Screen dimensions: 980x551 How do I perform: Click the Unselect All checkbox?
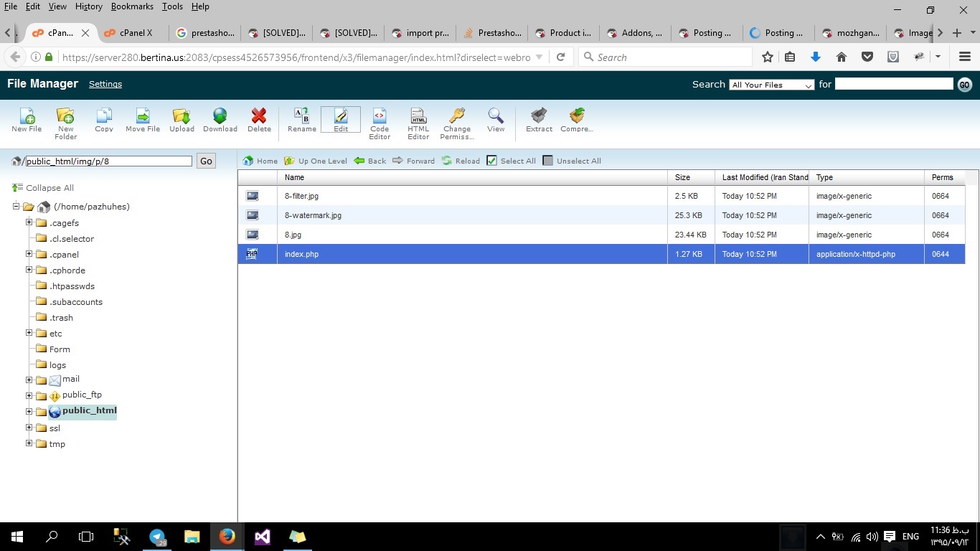[548, 161]
